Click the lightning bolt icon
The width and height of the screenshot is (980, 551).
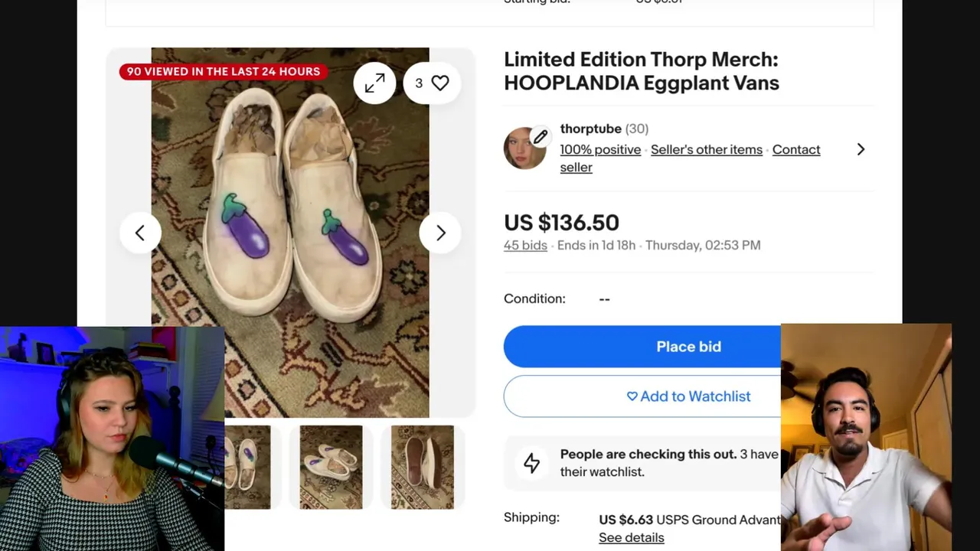click(531, 463)
